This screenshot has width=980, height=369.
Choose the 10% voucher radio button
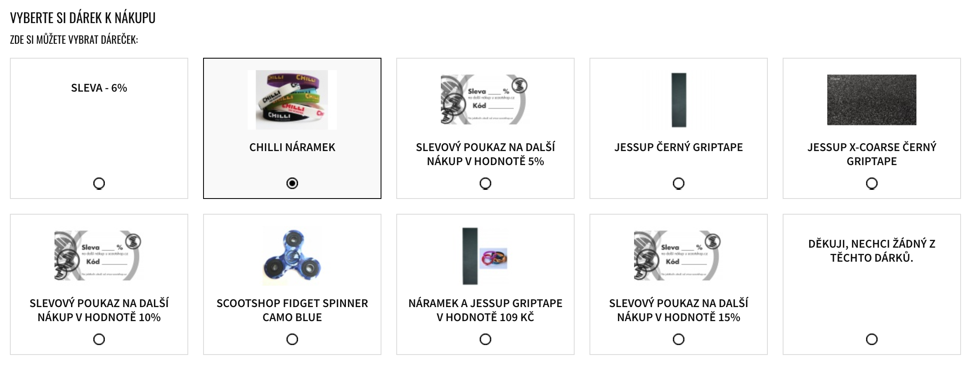click(x=99, y=339)
